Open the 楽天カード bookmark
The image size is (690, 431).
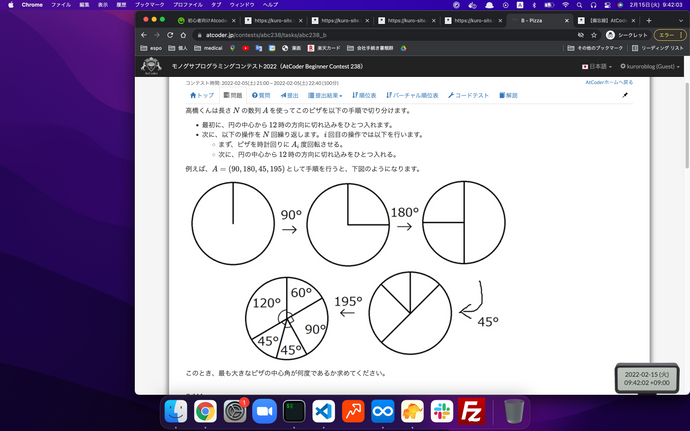click(324, 48)
